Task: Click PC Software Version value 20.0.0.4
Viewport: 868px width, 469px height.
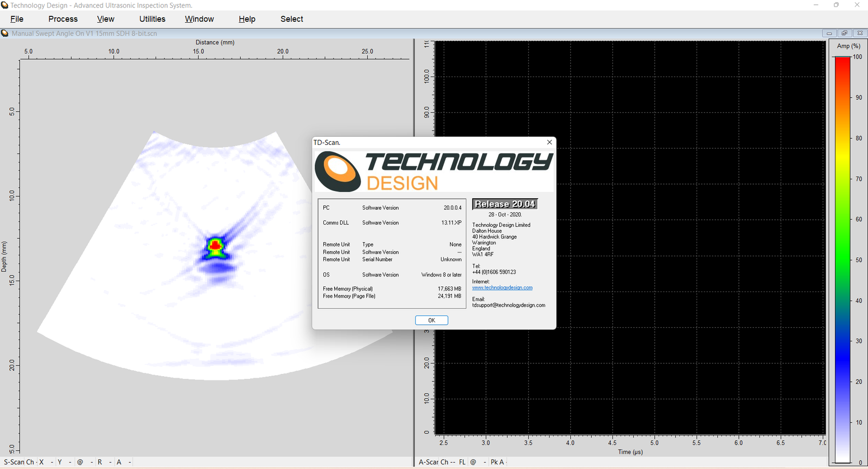Action: [452, 208]
